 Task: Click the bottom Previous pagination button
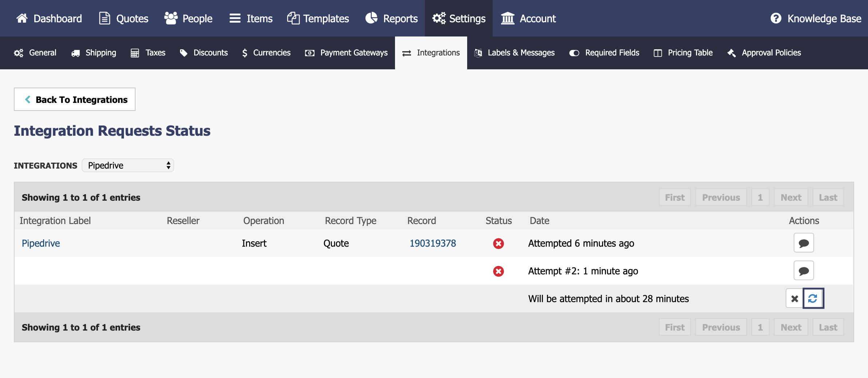tap(721, 327)
